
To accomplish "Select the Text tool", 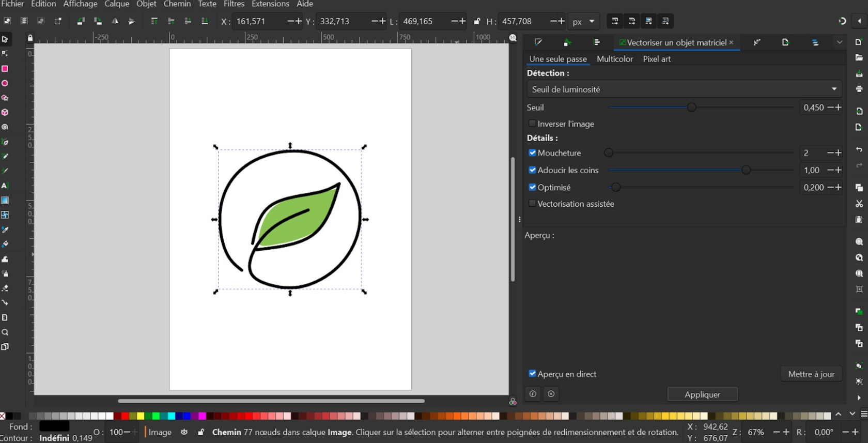I will pyautogui.click(x=5, y=186).
